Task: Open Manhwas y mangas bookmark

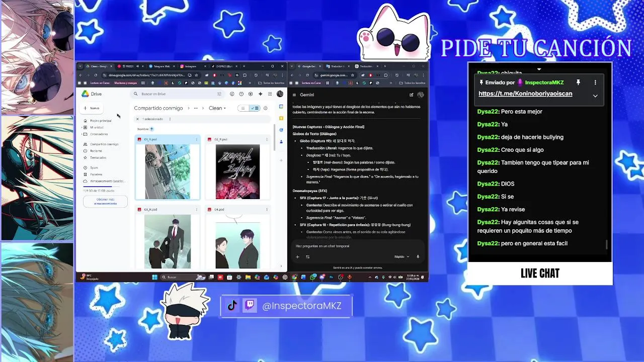Action: pyautogui.click(x=125, y=83)
